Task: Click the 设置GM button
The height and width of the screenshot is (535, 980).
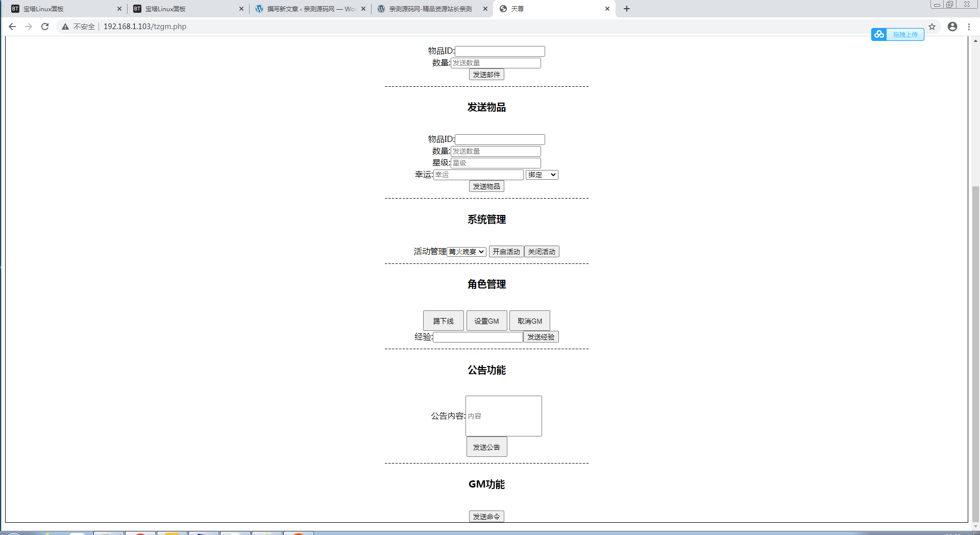Action: click(x=486, y=321)
